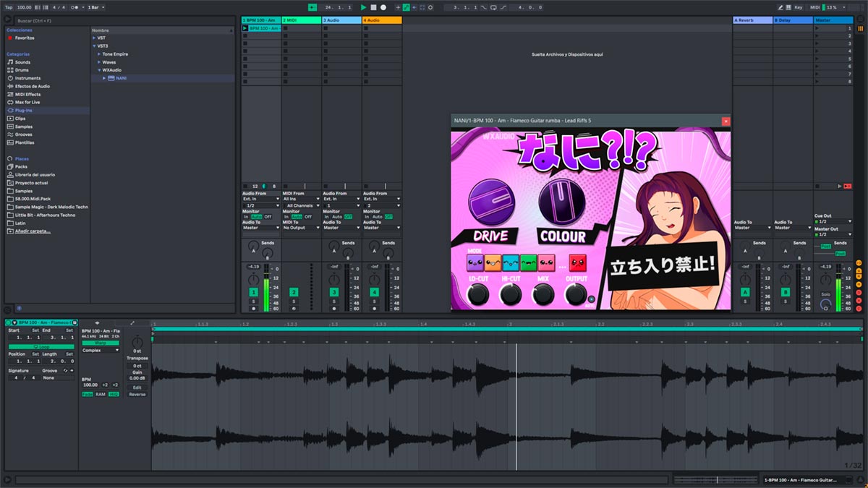868x488 pixels.
Task: Open track 2 All Channels dropdown
Action: click(x=301, y=205)
